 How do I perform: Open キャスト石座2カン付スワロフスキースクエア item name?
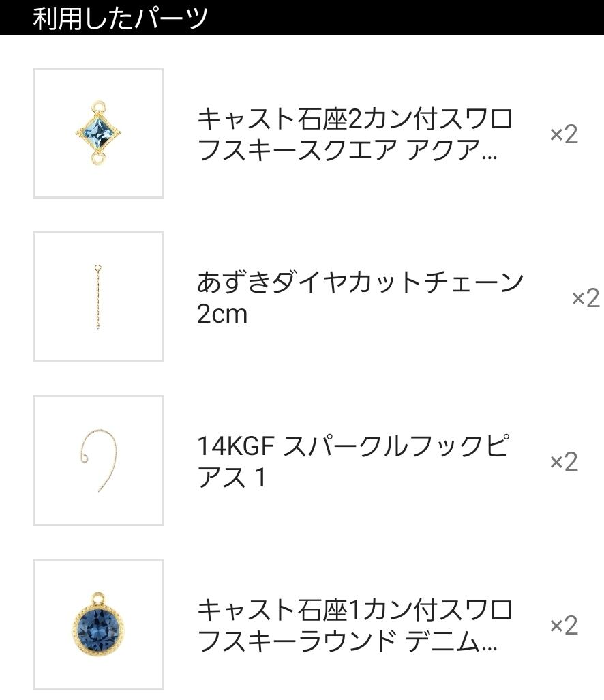pos(354,134)
